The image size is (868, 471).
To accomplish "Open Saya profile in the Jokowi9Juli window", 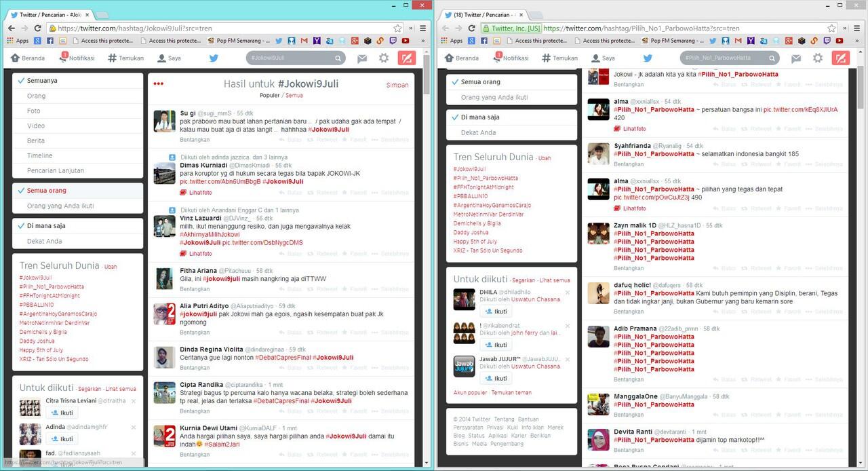I will point(169,58).
